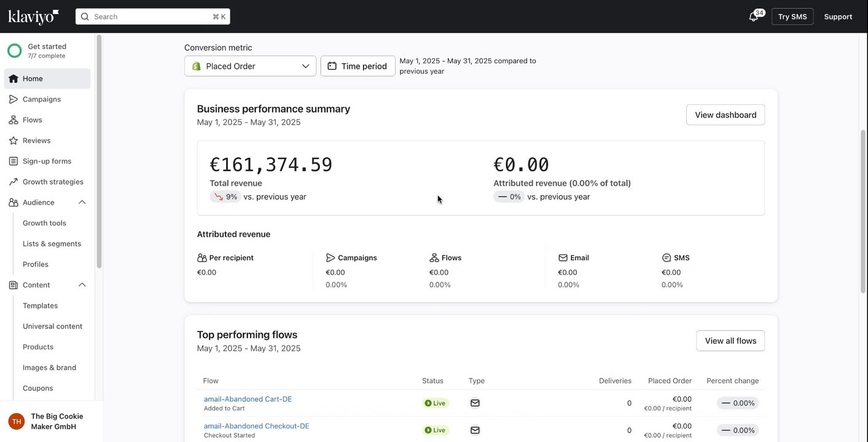Screen dimensions: 868x442
Task: Go to Lists & segments
Action: 52,244
